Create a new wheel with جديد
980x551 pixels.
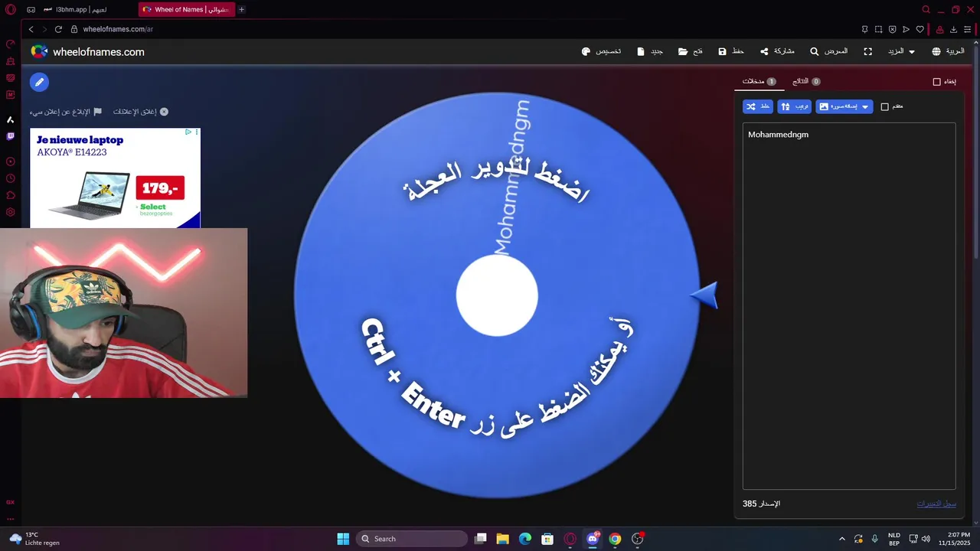pos(650,51)
